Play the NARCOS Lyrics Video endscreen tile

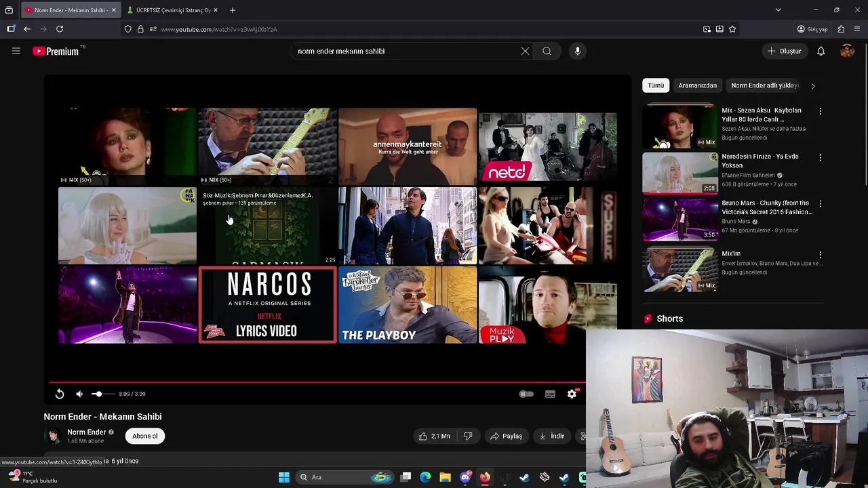point(267,305)
